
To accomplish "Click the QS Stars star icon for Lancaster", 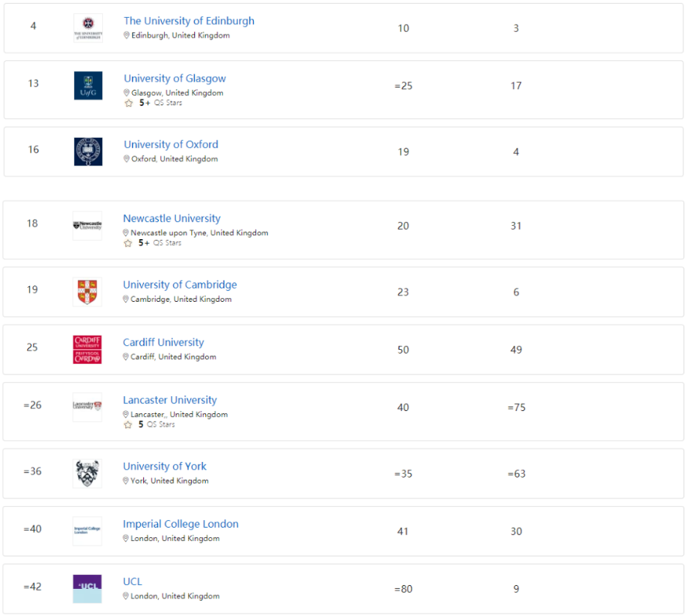I will (128, 425).
